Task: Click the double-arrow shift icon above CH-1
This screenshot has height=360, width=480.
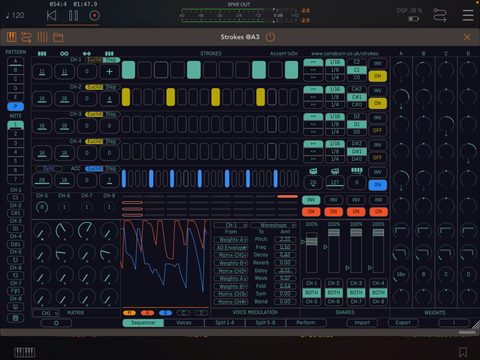Action: [x=87, y=53]
